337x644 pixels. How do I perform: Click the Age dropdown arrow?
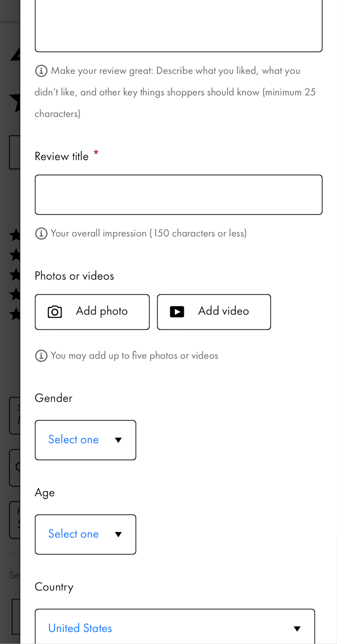118,535
